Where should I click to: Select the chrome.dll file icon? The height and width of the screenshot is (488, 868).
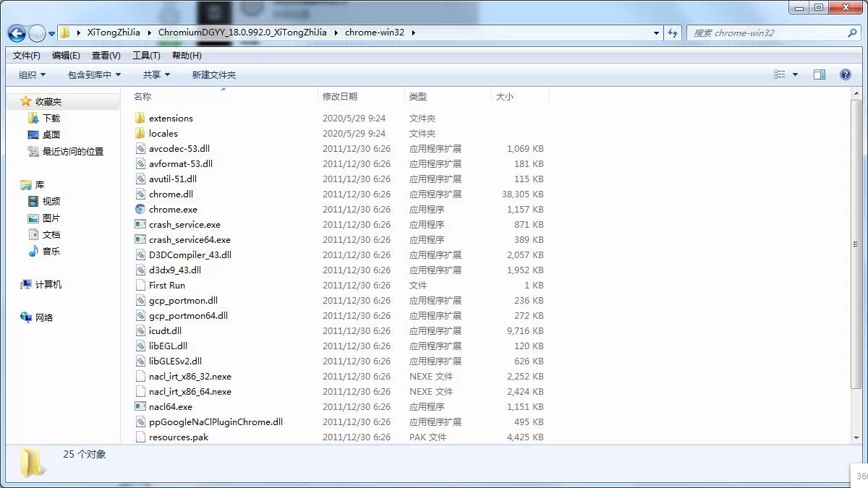(140, 194)
